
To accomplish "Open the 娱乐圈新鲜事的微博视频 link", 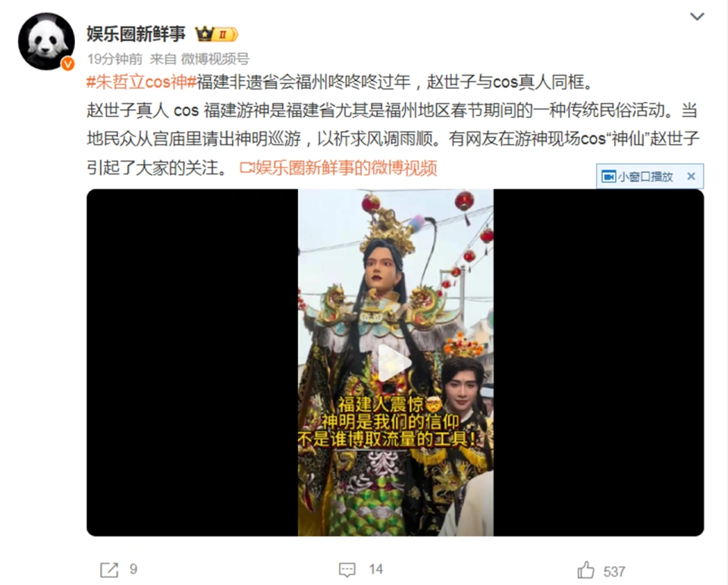I will pyautogui.click(x=346, y=168).
